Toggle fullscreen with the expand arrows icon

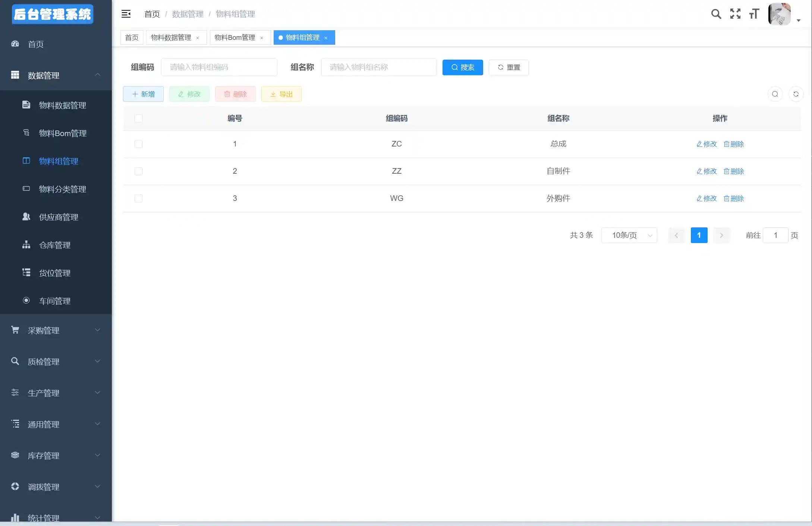[x=735, y=14]
